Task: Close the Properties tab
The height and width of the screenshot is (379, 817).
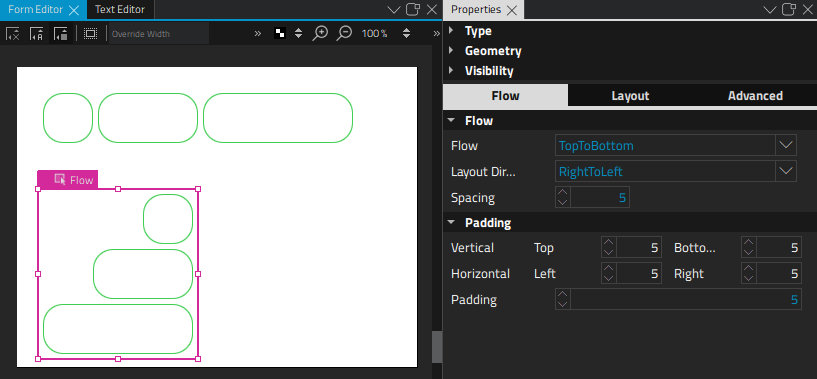Action: point(512,10)
